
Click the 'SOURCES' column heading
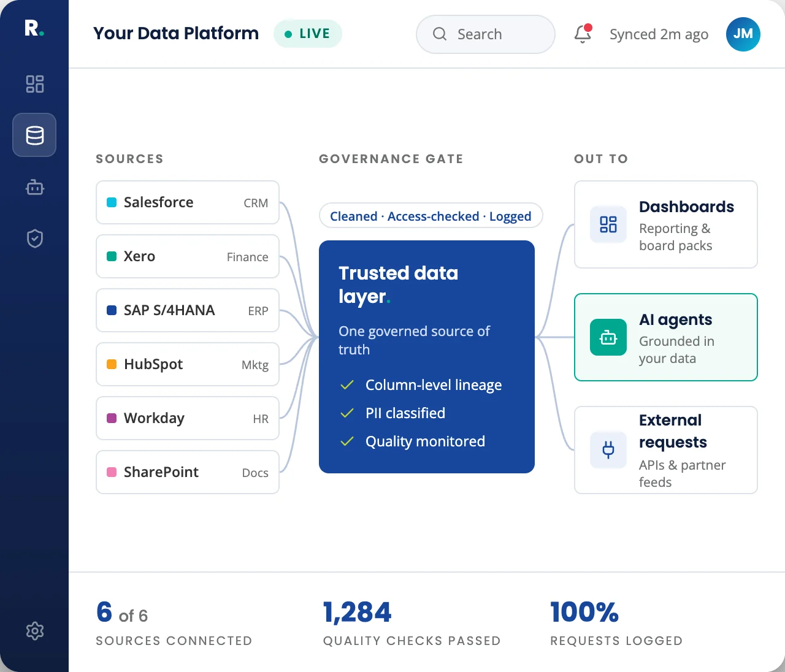[129, 159]
